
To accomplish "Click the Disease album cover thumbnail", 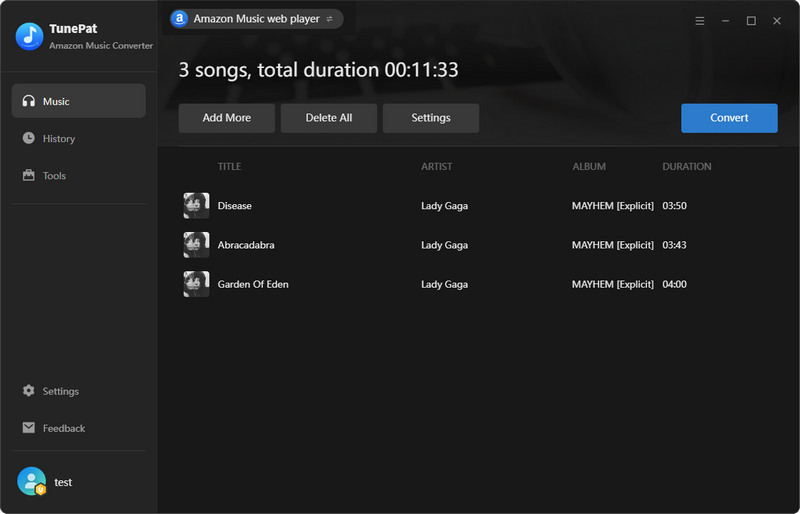I will tap(196, 206).
